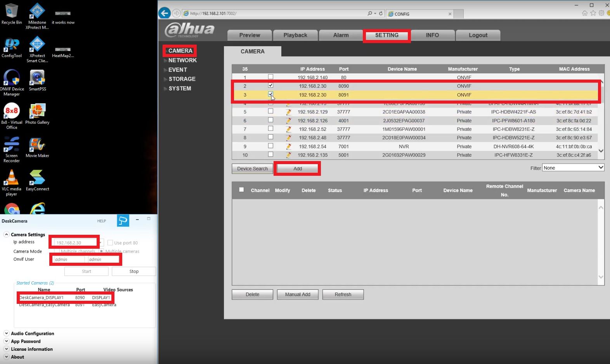This screenshot has width=610, height=364.
Task: Collapse Camera Settings section in DeskCamera
Action: coord(6,234)
